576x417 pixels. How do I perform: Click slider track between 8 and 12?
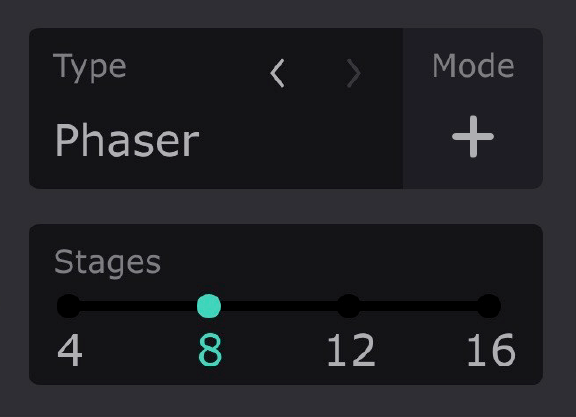279,306
